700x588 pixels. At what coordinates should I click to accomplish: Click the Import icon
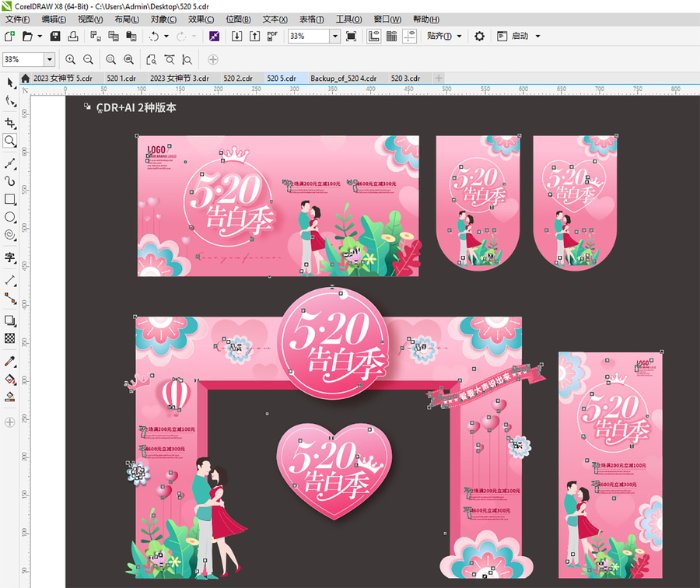pyautogui.click(x=236, y=36)
